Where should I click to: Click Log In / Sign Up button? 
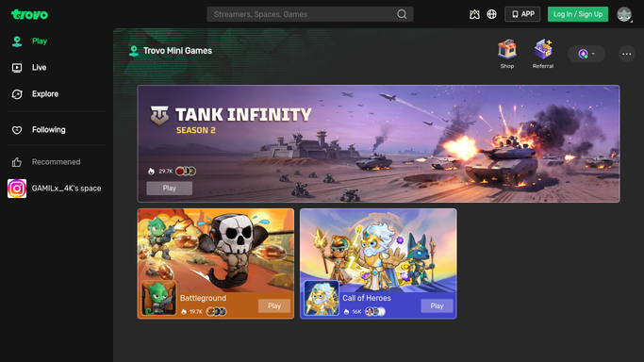click(x=578, y=14)
